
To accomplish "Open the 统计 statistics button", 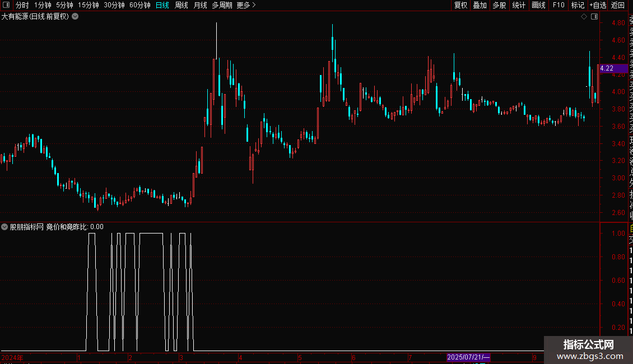I will 519,5.
